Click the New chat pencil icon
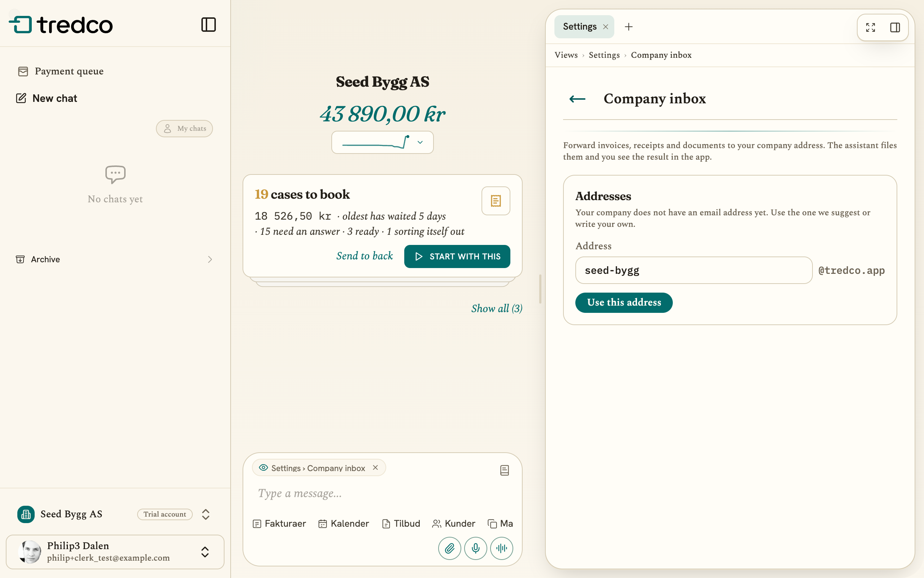924x578 pixels. (x=21, y=98)
